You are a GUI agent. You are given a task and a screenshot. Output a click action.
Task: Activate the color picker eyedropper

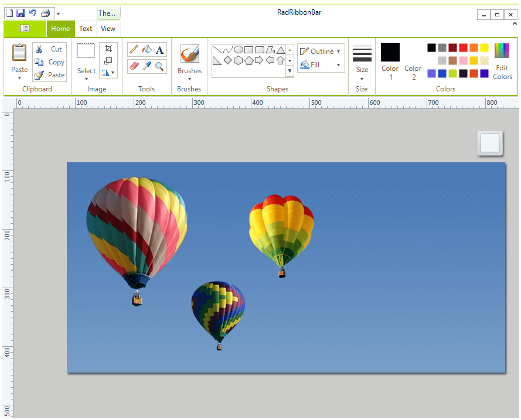146,66
